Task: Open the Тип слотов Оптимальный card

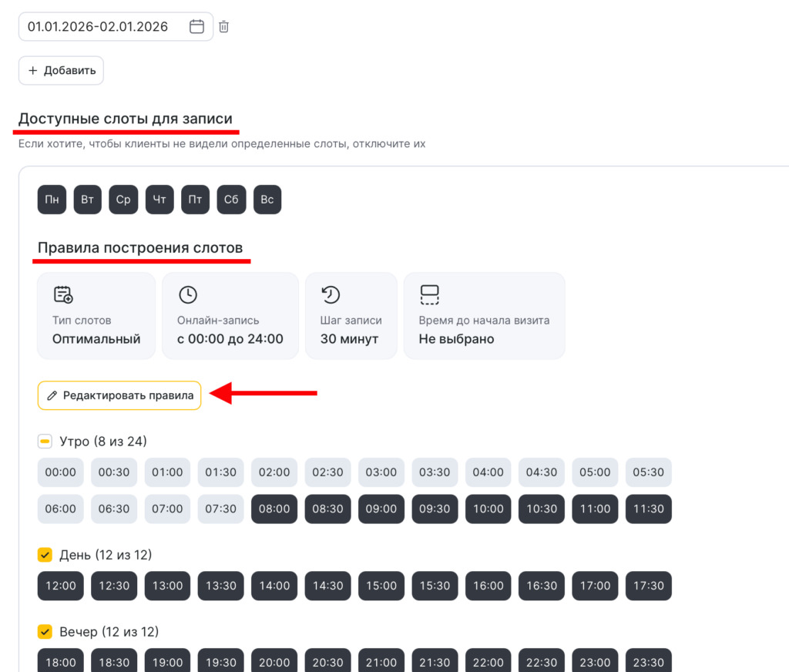Action: [96, 316]
